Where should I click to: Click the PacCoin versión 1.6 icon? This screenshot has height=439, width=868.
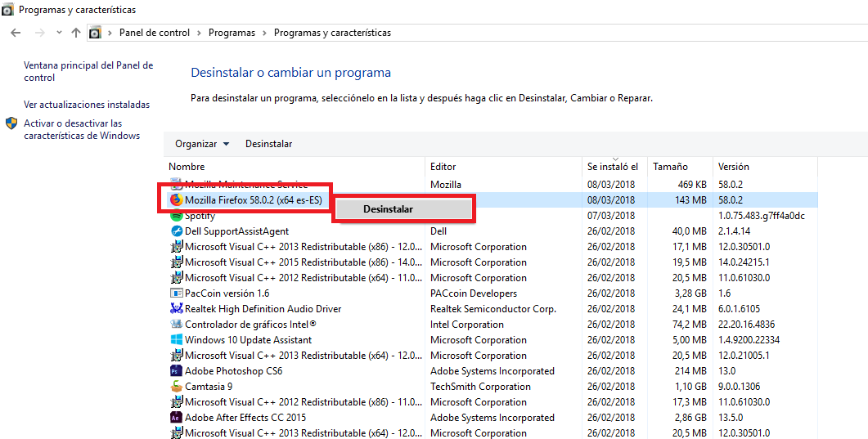pyautogui.click(x=176, y=293)
